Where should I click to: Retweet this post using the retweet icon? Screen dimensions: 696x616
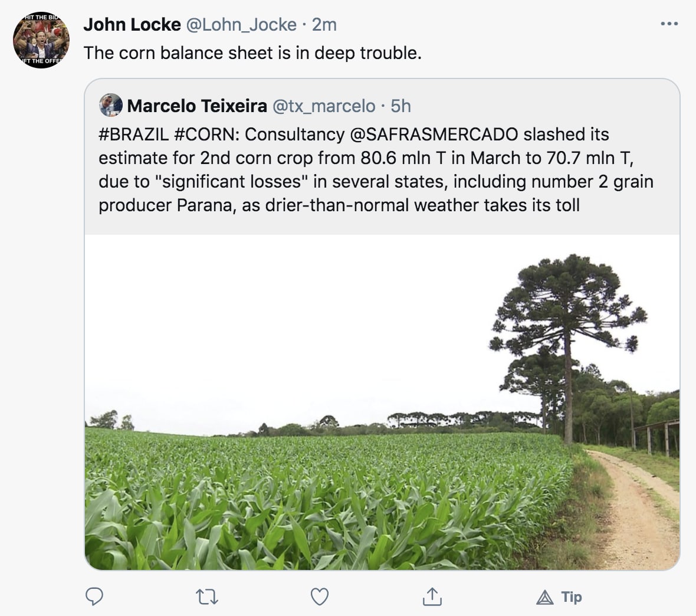tap(206, 597)
